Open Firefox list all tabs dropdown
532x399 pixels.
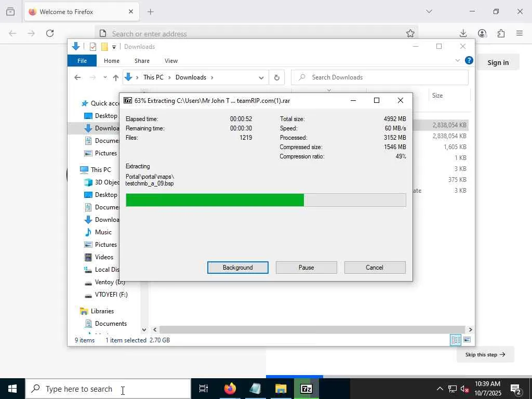429,11
